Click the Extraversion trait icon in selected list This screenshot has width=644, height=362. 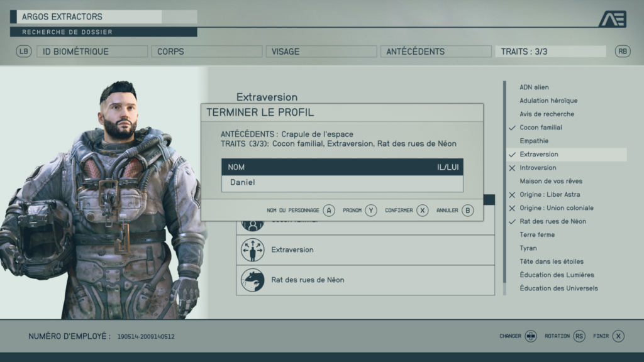[253, 250]
